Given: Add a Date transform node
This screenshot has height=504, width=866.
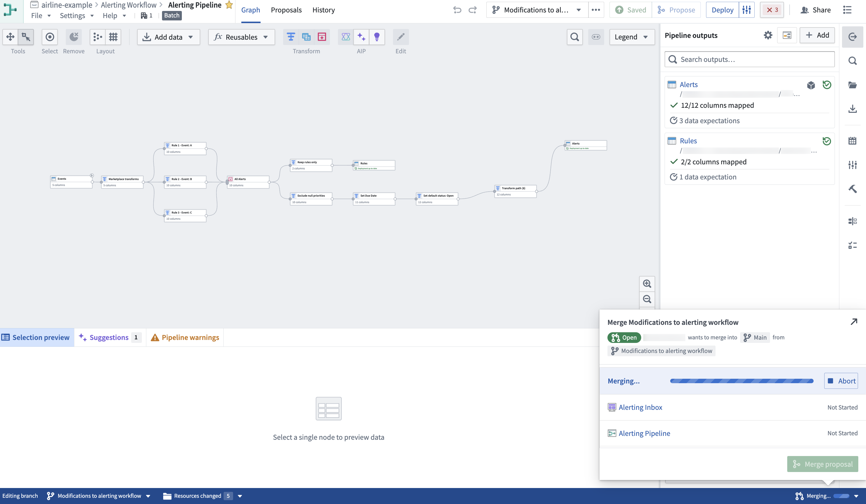Looking at the screenshot, I should pyautogui.click(x=322, y=37).
